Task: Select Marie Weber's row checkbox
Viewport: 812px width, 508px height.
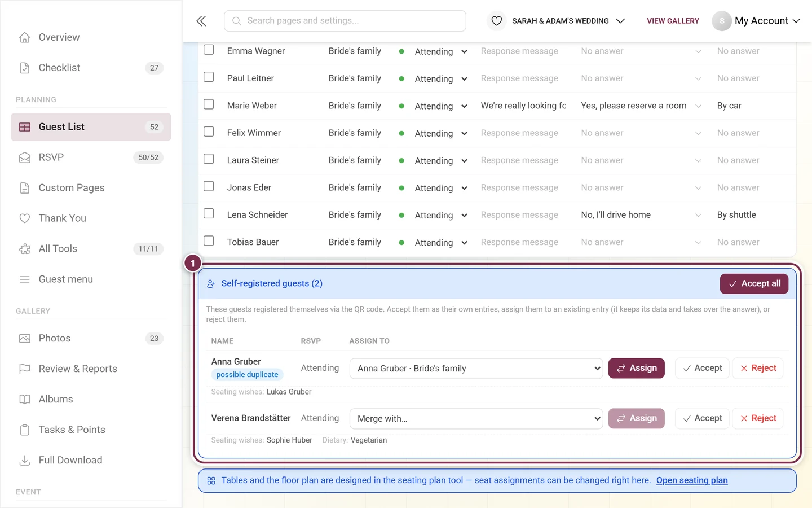Action: click(209, 104)
